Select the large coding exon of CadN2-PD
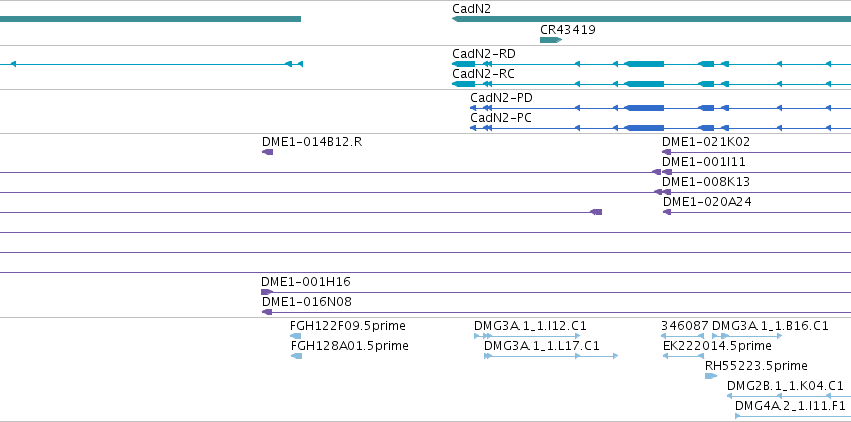 [645, 108]
